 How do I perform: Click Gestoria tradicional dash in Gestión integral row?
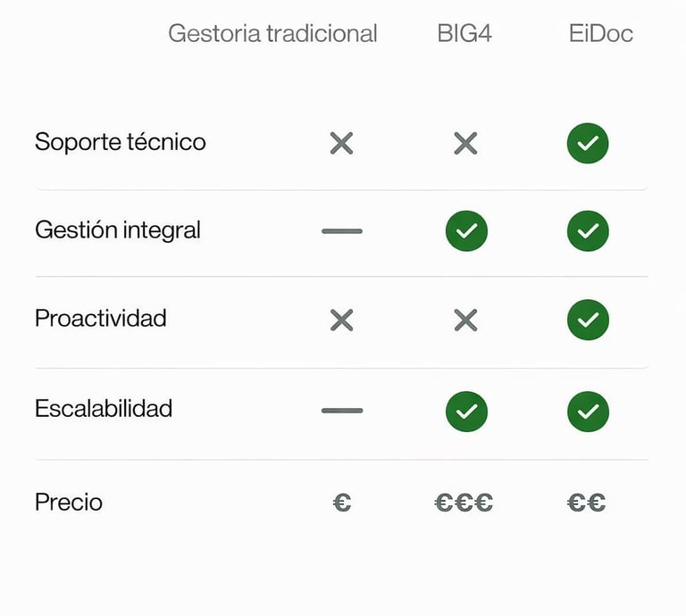click(x=342, y=231)
